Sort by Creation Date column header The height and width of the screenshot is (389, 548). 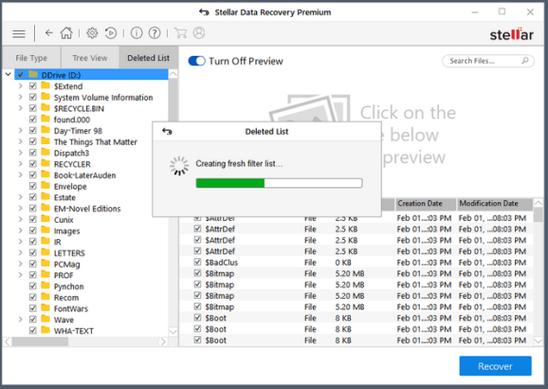(425, 203)
